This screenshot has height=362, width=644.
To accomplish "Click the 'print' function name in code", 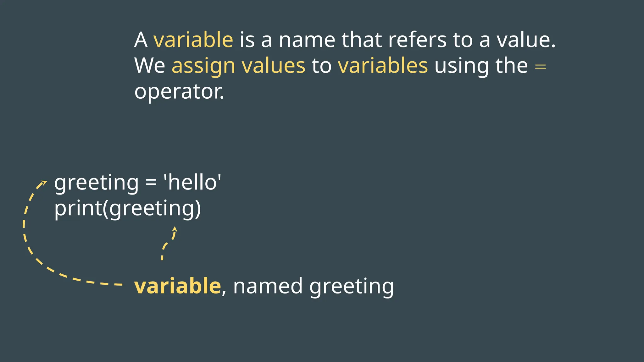I will tap(78, 209).
